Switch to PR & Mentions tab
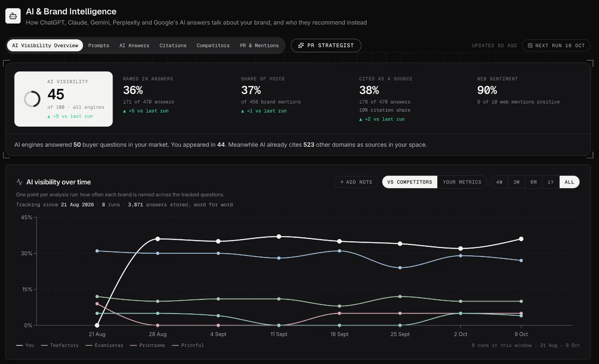 point(259,45)
